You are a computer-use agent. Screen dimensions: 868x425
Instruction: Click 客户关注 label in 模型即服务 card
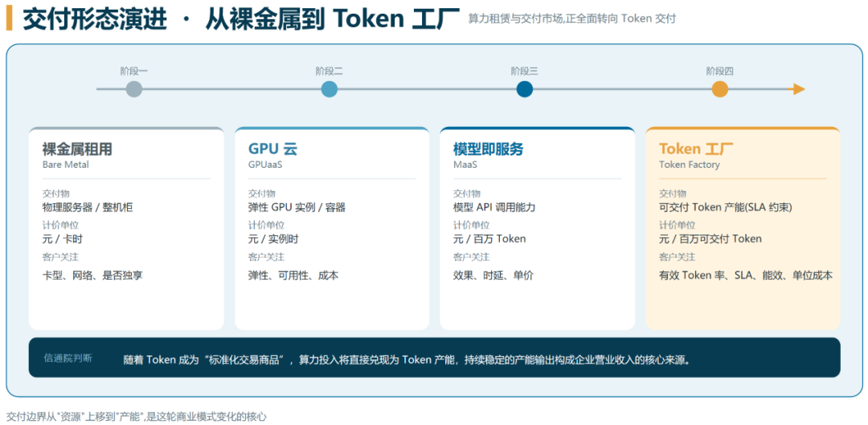(x=471, y=257)
